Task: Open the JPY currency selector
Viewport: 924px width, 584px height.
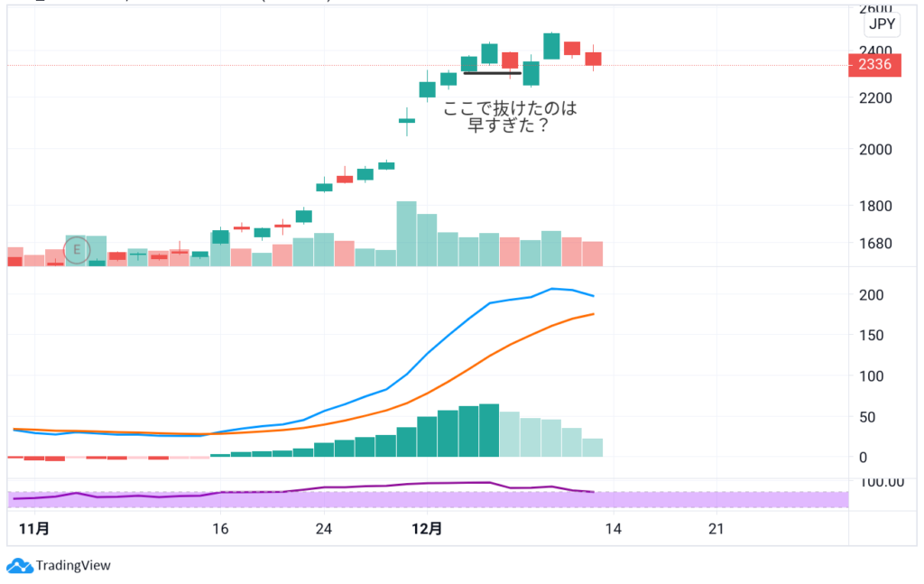Action: (x=882, y=25)
